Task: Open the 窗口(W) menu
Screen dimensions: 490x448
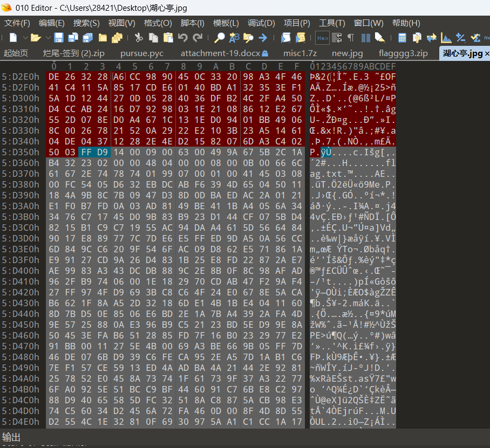Action: (369, 23)
